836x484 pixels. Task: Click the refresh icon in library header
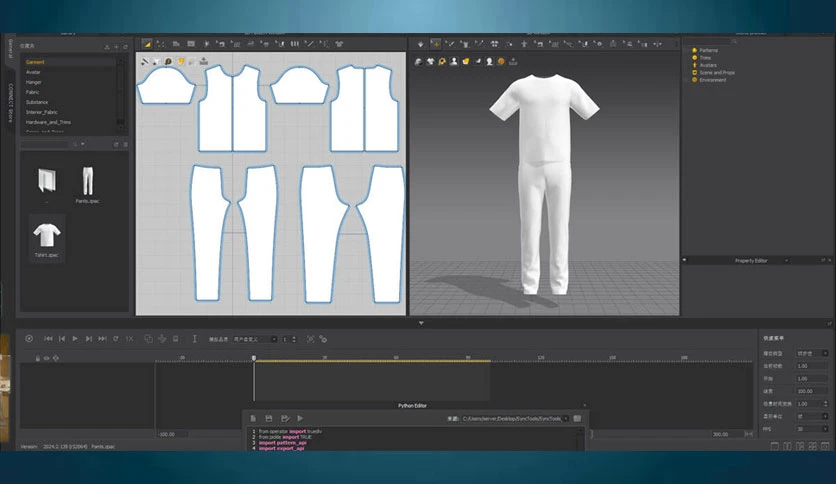pyautogui.click(x=126, y=47)
